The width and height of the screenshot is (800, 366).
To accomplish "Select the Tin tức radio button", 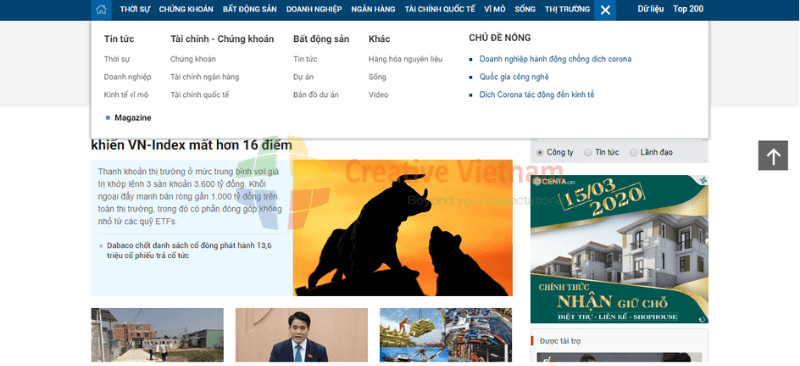I will coord(588,153).
